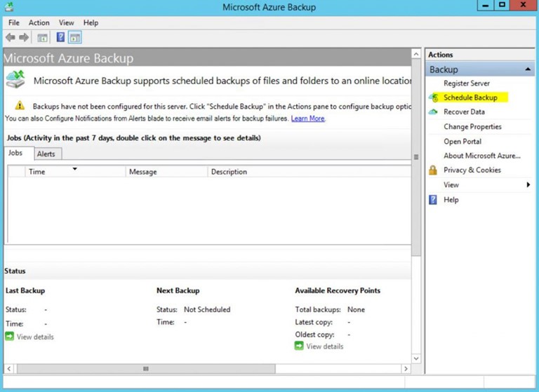Open View details under Available Recovery Points

(x=325, y=346)
